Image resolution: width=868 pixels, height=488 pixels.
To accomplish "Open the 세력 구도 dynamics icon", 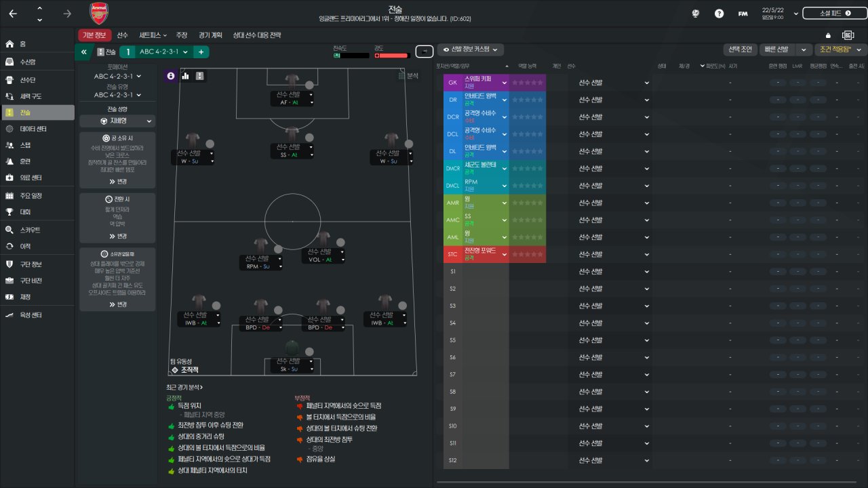I will [9, 96].
